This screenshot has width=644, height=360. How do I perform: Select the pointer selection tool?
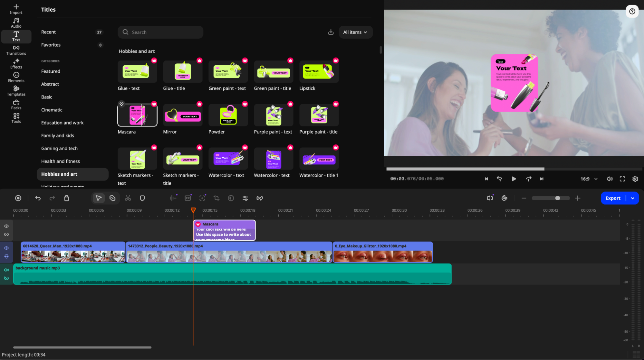tap(99, 198)
